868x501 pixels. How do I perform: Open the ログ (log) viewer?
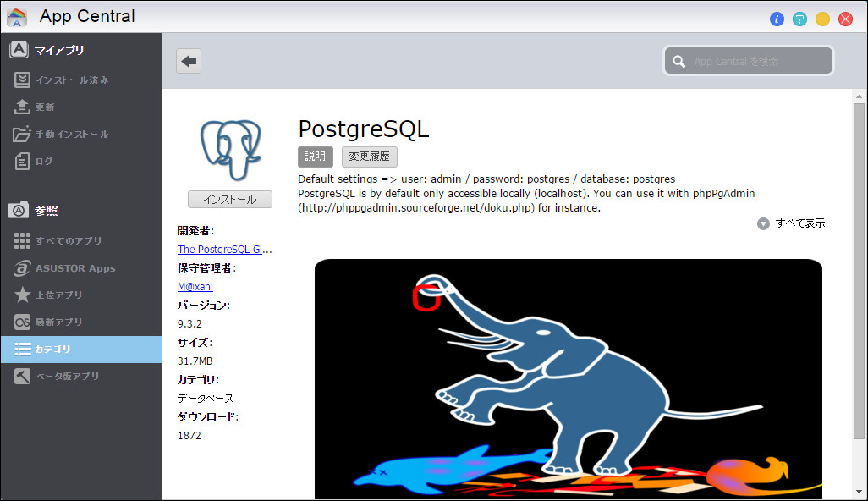pos(49,161)
